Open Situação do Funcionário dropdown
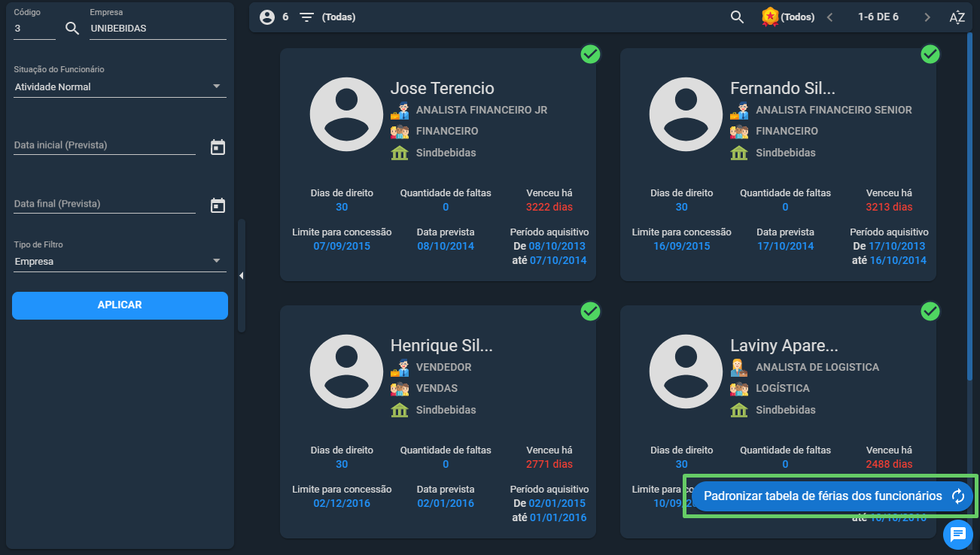The image size is (980, 555). pyautogui.click(x=120, y=87)
